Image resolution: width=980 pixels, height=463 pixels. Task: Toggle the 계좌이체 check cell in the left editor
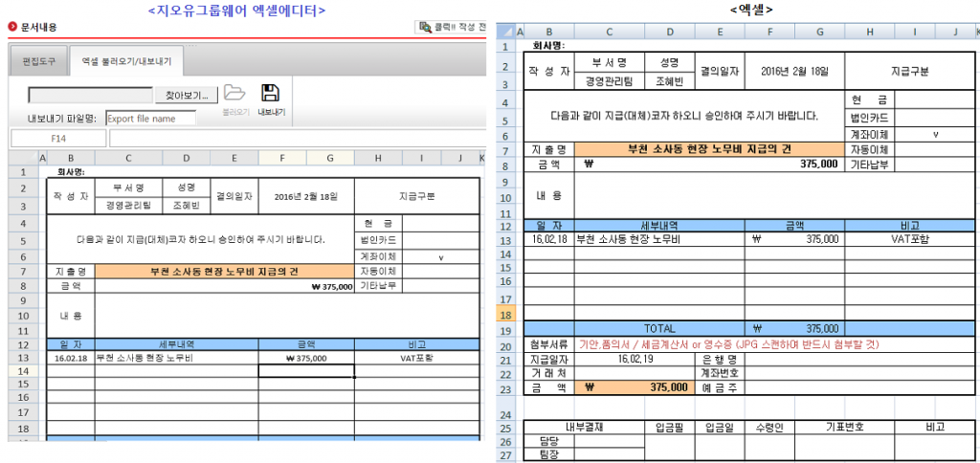pos(440,256)
